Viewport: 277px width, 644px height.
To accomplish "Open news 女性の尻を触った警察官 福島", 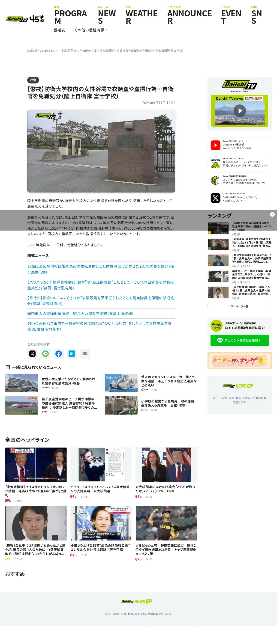I will 68,381.
